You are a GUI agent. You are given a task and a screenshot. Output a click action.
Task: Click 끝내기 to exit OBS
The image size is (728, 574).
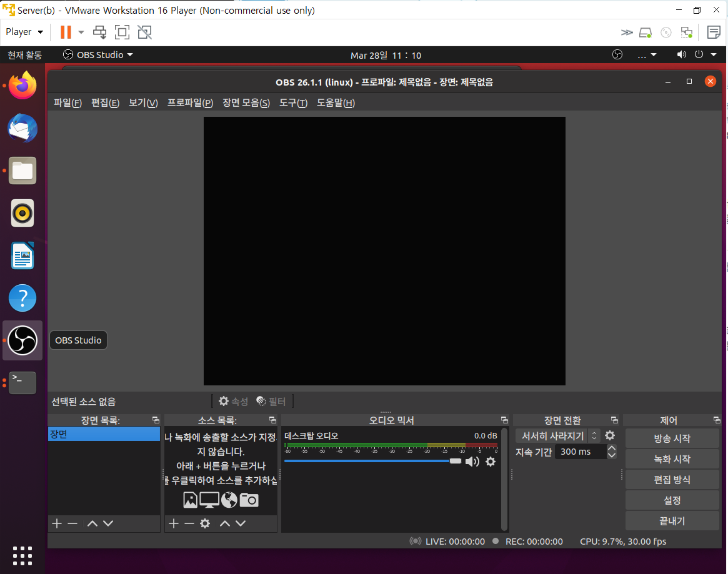pyautogui.click(x=672, y=521)
